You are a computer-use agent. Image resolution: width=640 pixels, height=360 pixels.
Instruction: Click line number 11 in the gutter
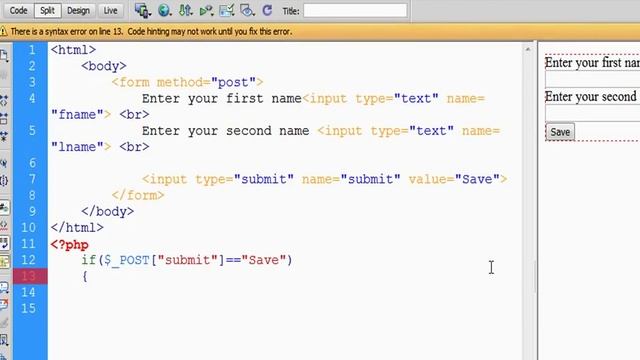tap(28, 244)
